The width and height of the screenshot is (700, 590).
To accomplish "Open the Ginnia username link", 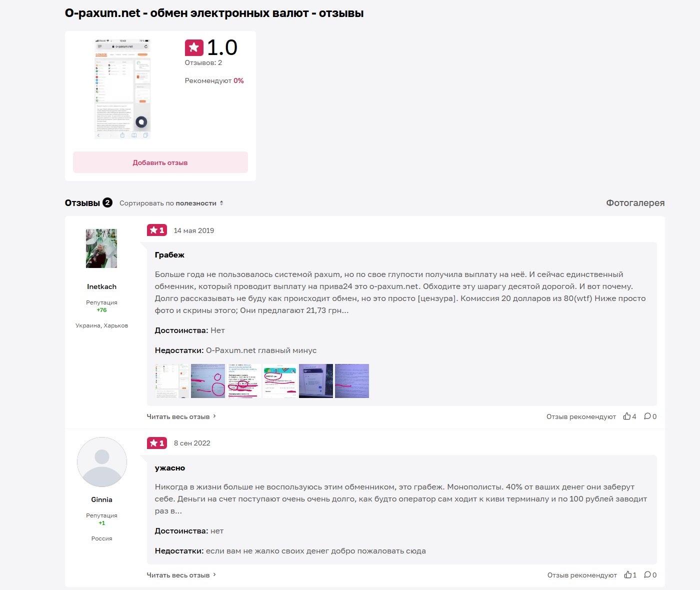I will pyautogui.click(x=101, y=499).
